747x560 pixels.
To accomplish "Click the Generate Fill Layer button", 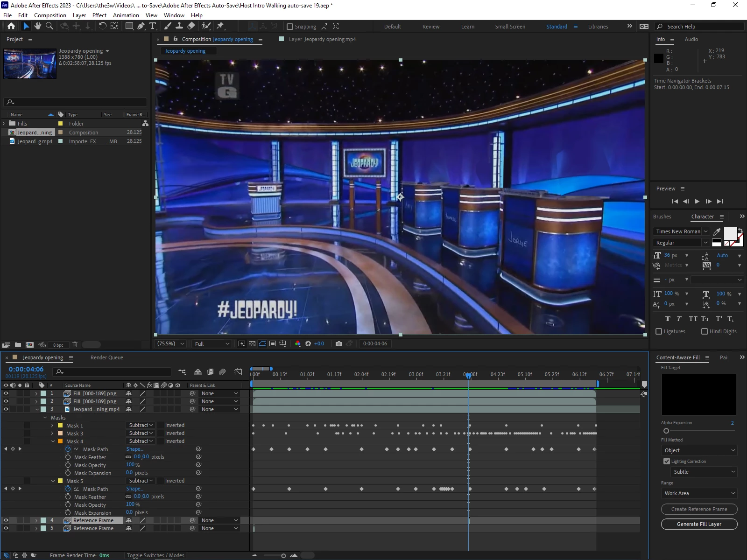I will click(699, 524).
